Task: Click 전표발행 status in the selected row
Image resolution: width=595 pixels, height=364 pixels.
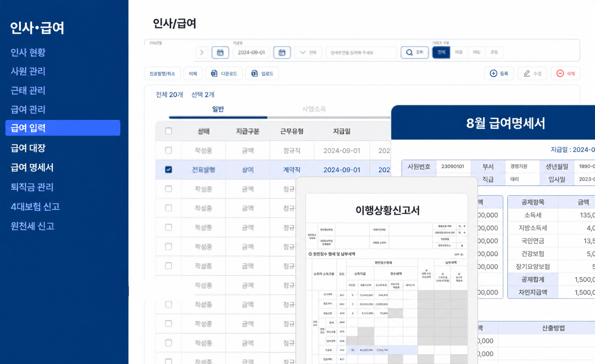Action: [x=203, y=170]
